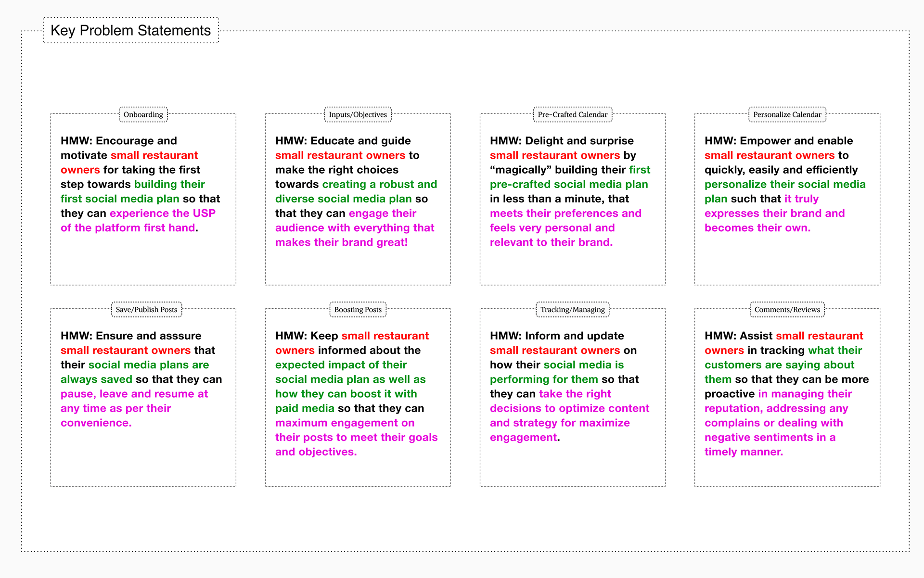Click the 'HMW: Educate and guide' text
The width and height of the screenshot is (924, 578).
(343, 141)
